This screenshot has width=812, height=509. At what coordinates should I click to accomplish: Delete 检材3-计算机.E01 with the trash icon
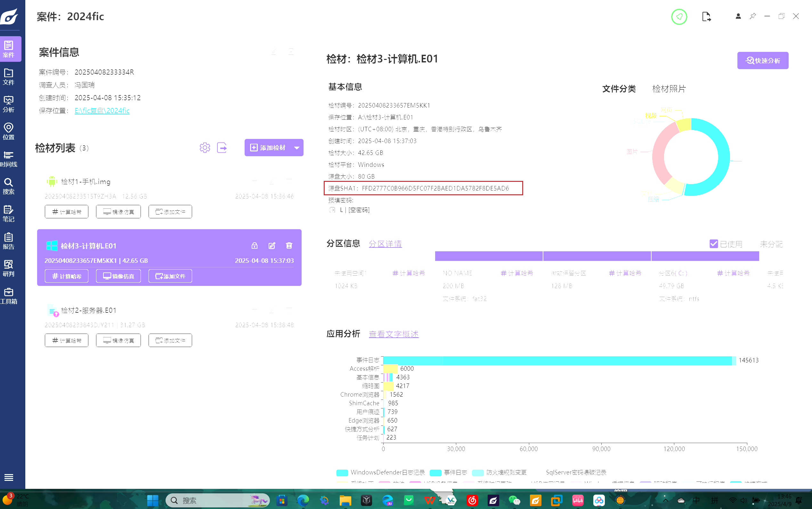pos(289,246)
